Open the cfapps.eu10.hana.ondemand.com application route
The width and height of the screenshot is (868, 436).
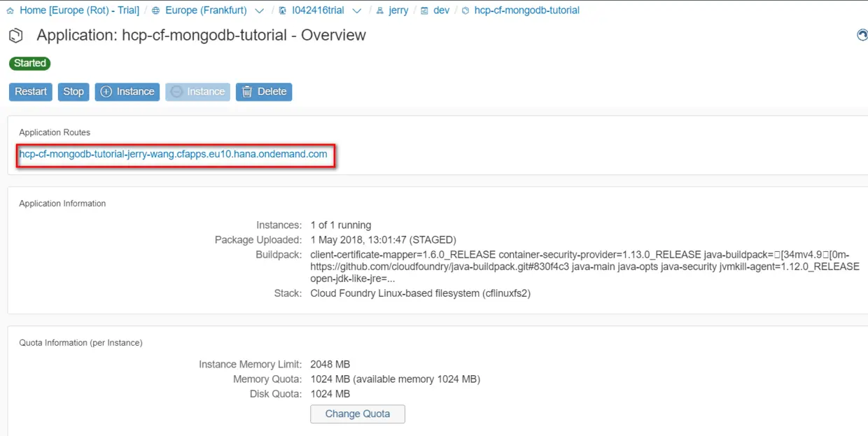click(x=173, y=154)
